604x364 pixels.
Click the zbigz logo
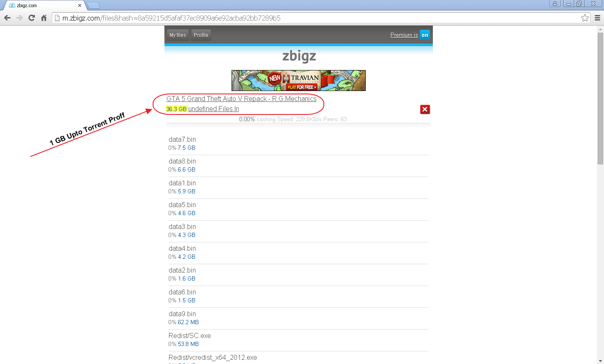[x=299, y=56]
